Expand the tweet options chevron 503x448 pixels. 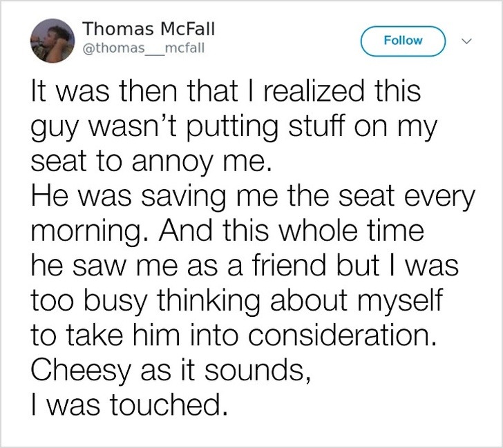pos(466,40)
